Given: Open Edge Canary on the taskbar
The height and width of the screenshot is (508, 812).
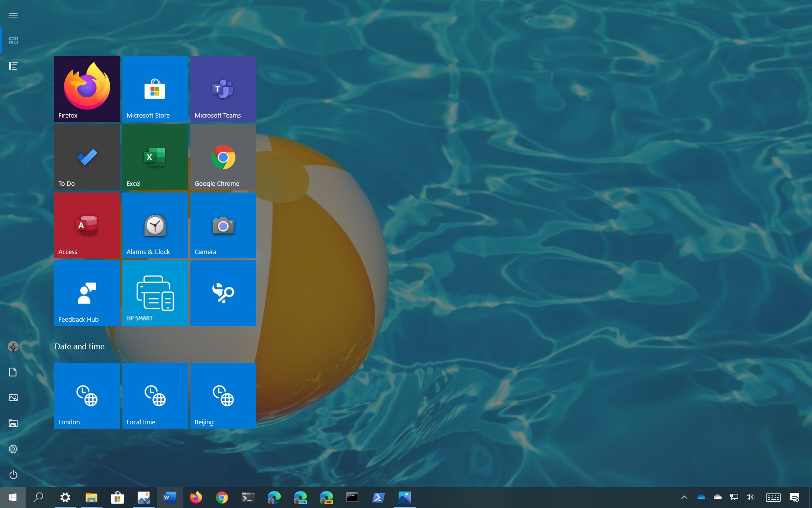Looking at the screenshot, I should coord(326,497).
